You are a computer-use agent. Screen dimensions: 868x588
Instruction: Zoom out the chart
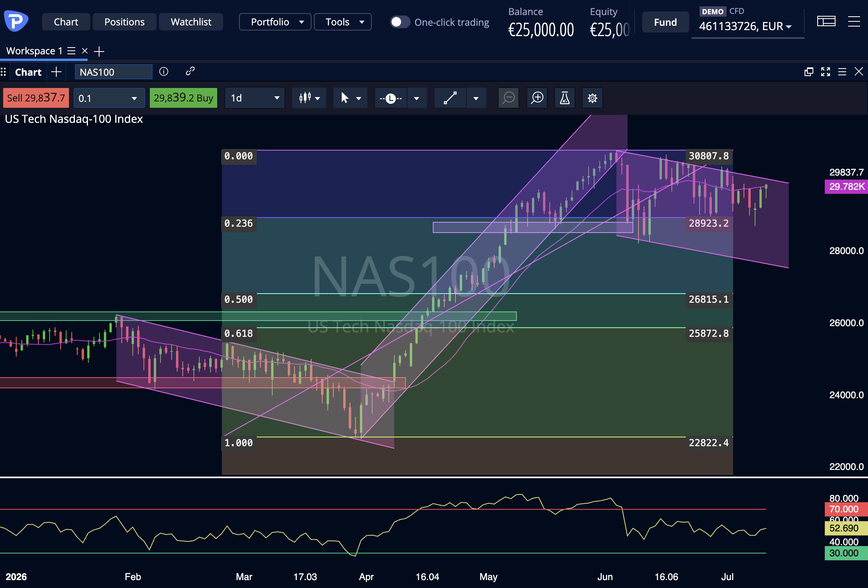pos(509,98)
